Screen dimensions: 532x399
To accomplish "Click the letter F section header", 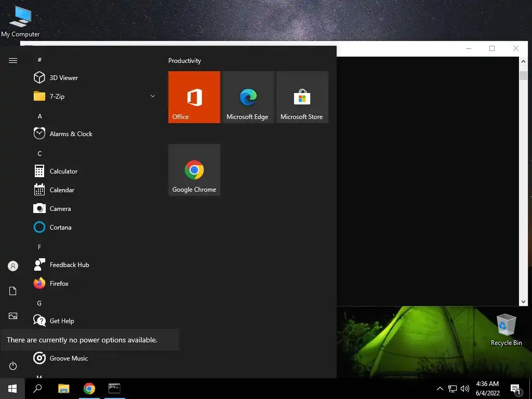I will [x=39, y=247].
